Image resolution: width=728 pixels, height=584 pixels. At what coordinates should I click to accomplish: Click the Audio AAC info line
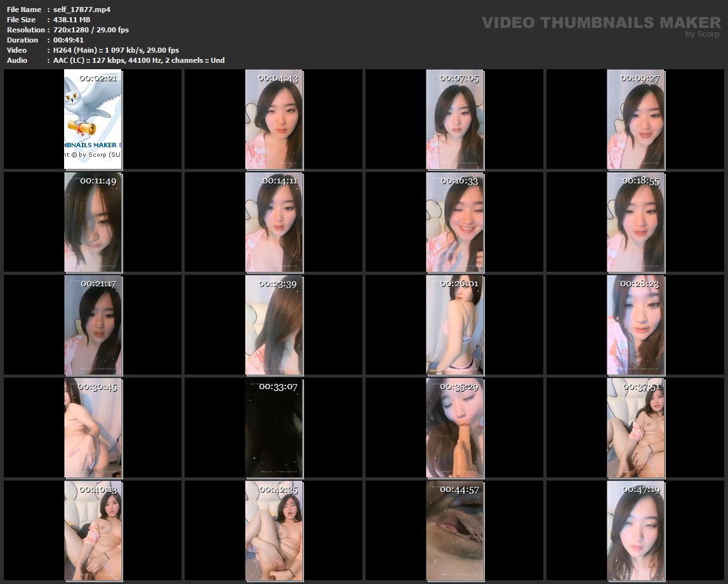click(138, 60)
